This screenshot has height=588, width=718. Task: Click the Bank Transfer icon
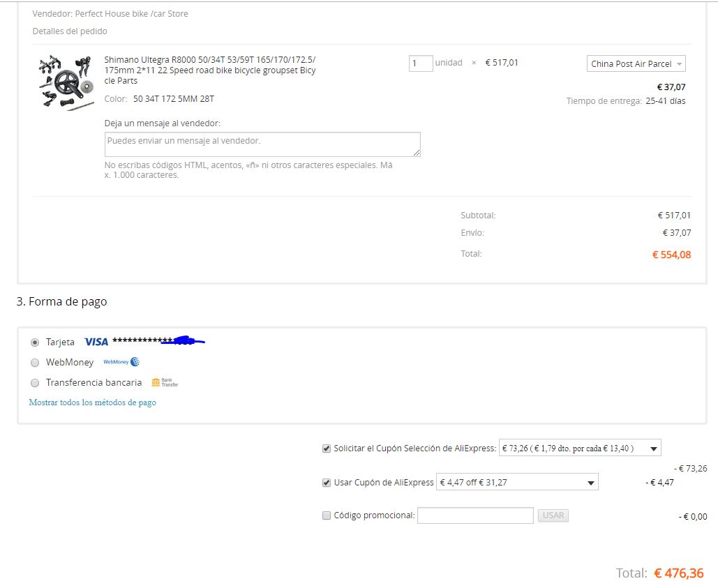[x=165, y=382]
